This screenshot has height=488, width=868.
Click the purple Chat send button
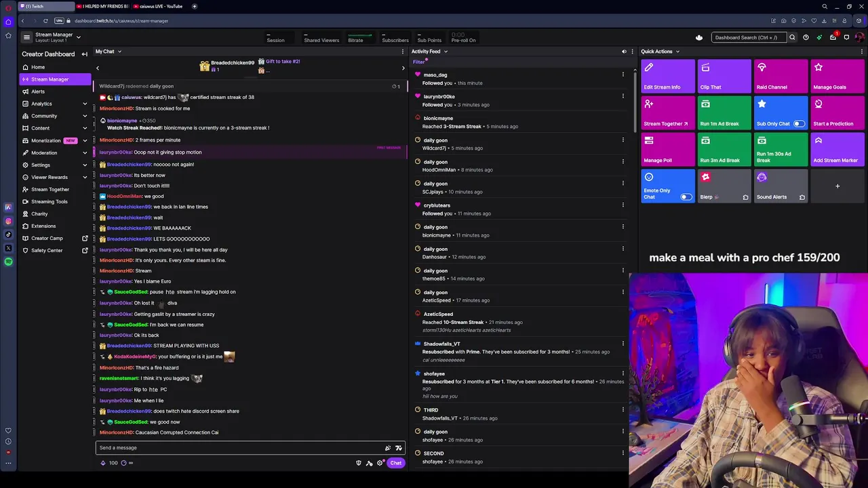coord(396,463)
